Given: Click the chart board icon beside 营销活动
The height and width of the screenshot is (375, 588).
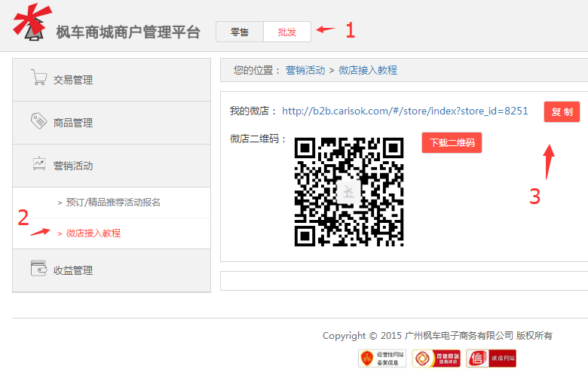Looking at the screenshot, I should 39,164.
